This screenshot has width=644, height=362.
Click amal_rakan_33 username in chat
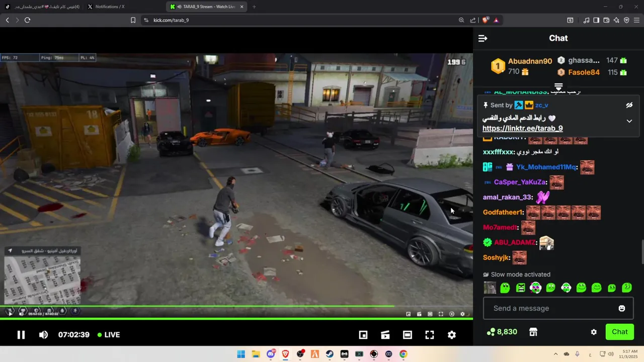[507, 198]
